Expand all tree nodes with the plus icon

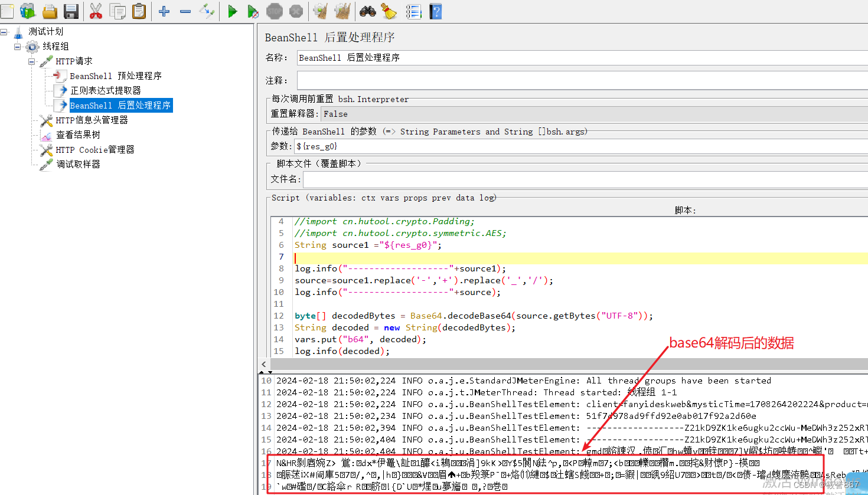[164, 11]
